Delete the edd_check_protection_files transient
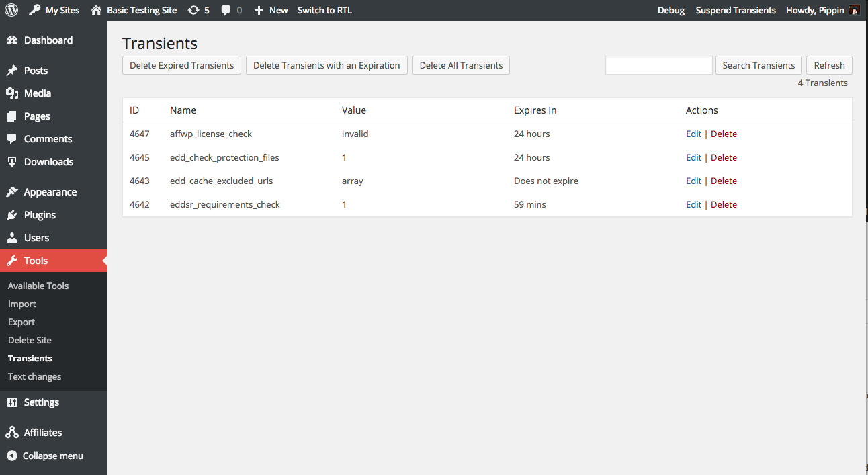The width and height of the screenshot is (868, 475). tap(724, 157)
